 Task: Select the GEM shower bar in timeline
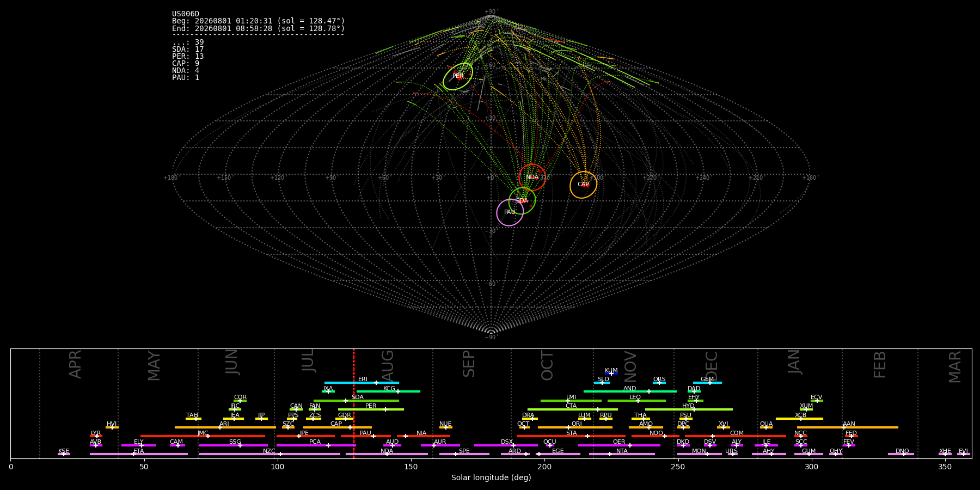[707, 383]
